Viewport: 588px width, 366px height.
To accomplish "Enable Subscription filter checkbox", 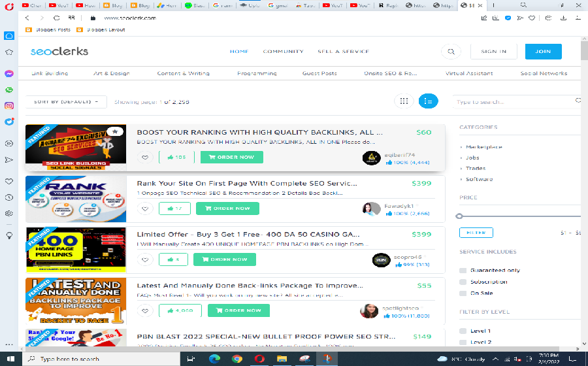I will (463, 282).
